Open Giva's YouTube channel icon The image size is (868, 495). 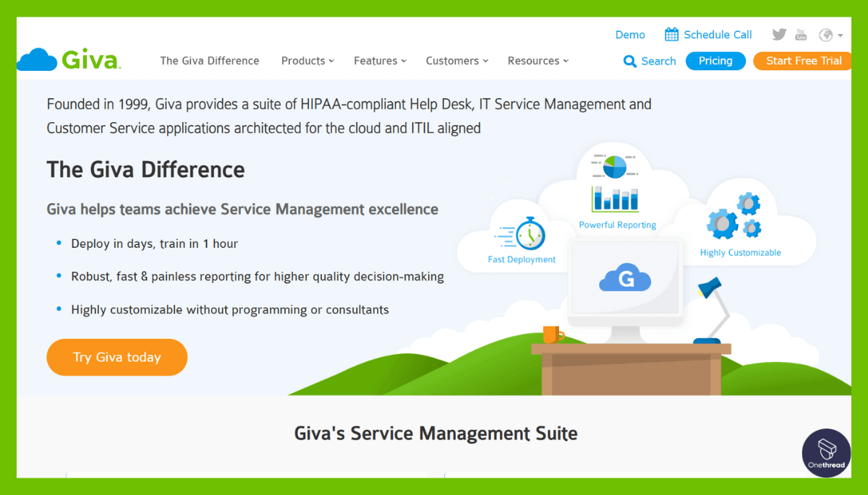coord(801,34)
